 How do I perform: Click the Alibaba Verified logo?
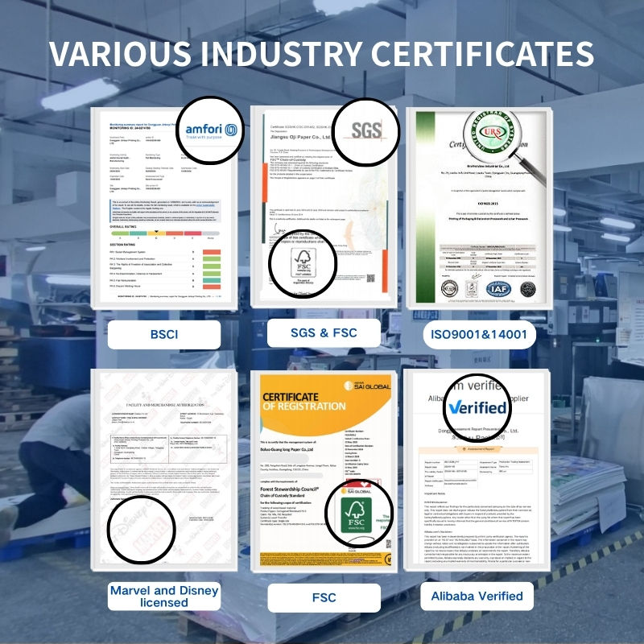coord(477,407)
